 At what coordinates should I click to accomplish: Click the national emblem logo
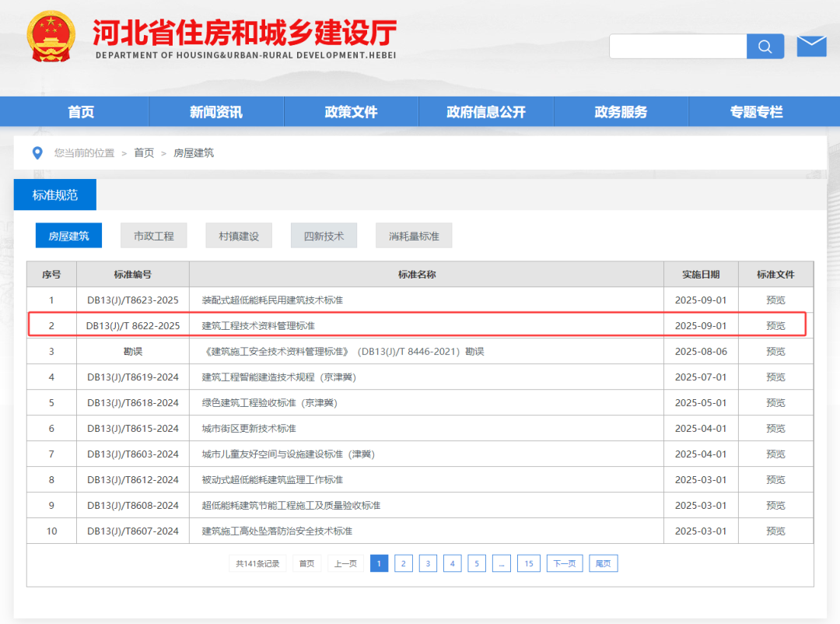pos(51,37)
